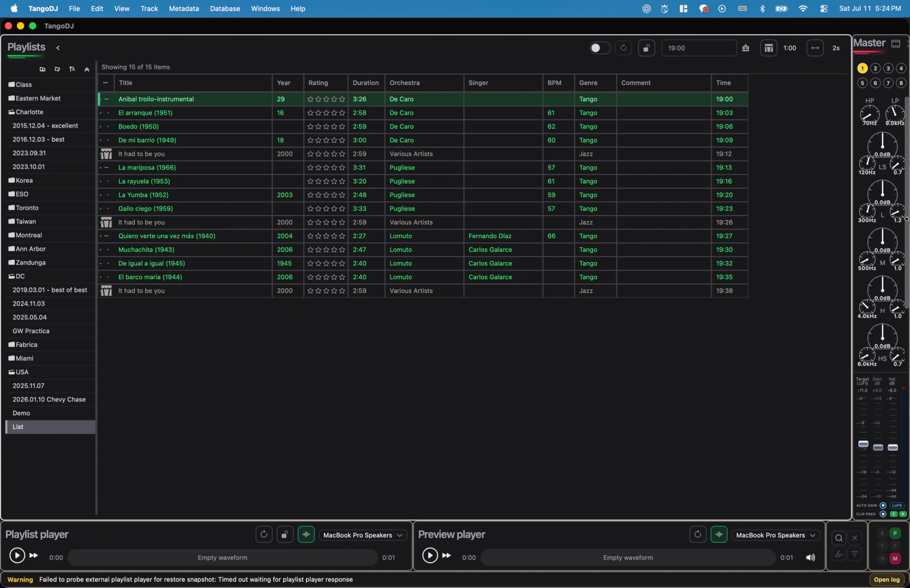Open the Track menu
Image resolution: width=910 pixels, height=588 pixels.
pyautogui.click(x=149, y=9)
